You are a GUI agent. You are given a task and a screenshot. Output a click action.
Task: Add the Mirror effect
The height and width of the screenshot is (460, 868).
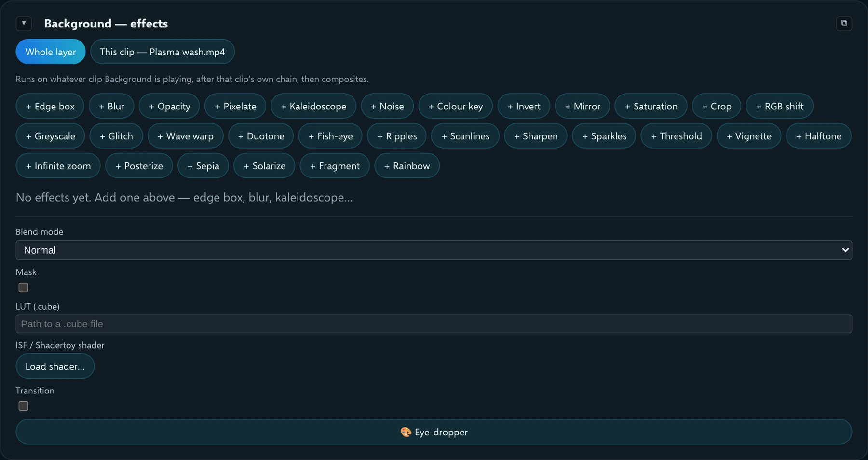coord(583,106)
